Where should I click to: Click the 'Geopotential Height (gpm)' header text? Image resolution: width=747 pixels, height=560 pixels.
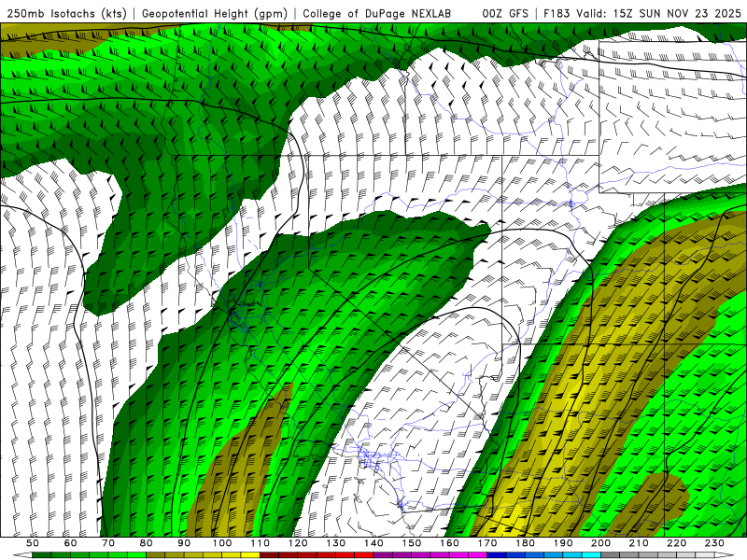[215, 14]
